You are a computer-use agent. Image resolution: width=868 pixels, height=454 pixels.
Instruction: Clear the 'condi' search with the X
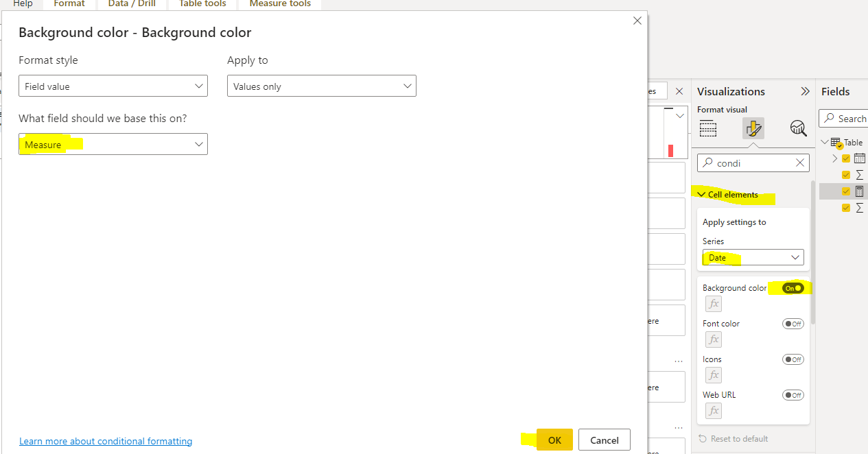(x=800, y=163)
